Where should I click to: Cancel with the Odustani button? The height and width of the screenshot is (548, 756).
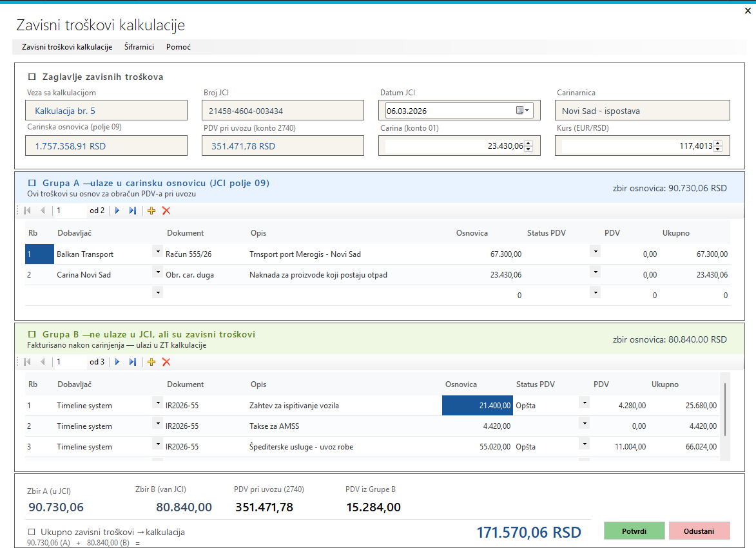coord(699,531)
